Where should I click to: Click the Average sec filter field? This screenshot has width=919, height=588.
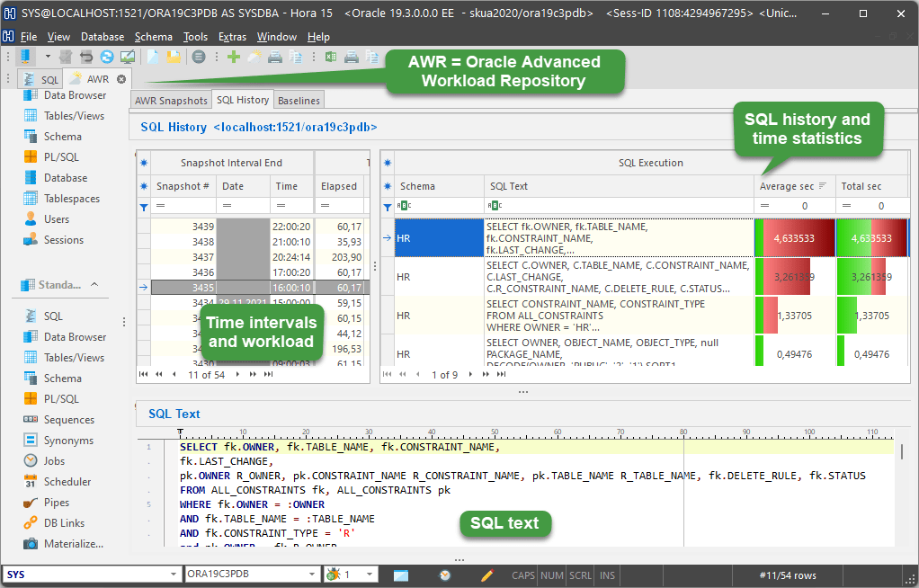pos(794,206)
